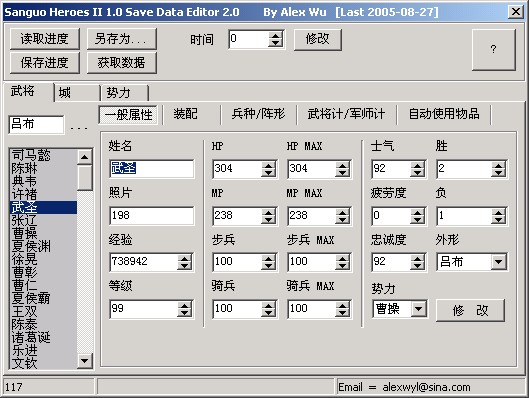
Task: Adjust the 等级 value spinner
Action: (185, 309)
